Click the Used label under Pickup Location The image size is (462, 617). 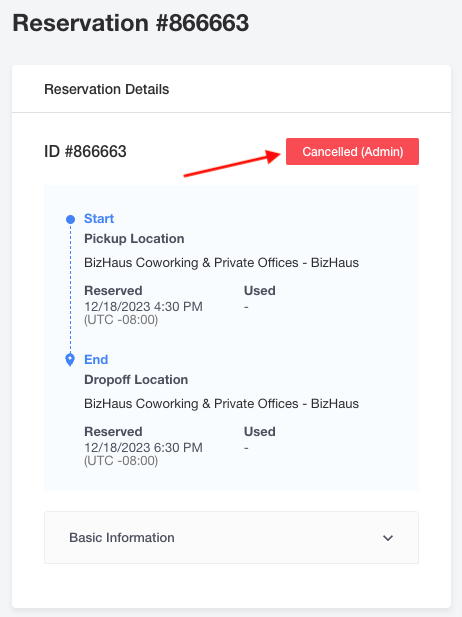(x=259, y=290)
